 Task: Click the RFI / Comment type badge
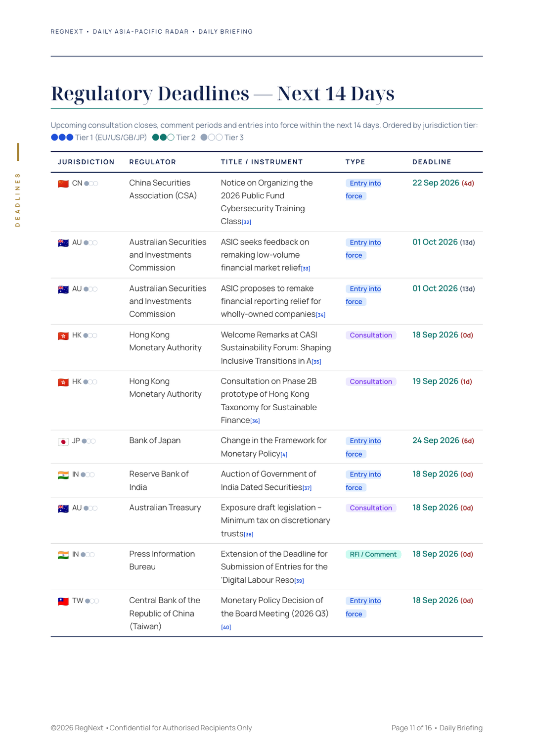tap(373, 555)
